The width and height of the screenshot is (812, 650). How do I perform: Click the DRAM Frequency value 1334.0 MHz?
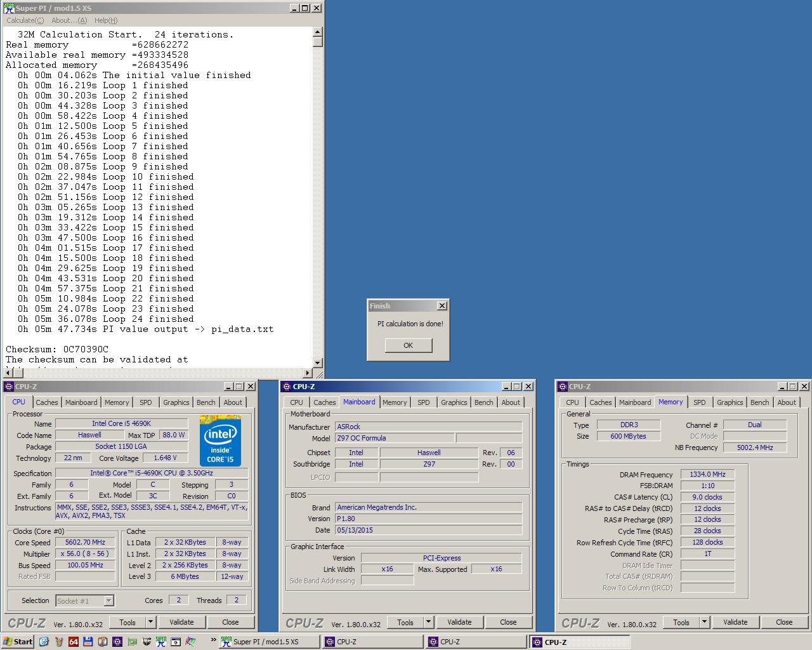(x=707, y=474)
